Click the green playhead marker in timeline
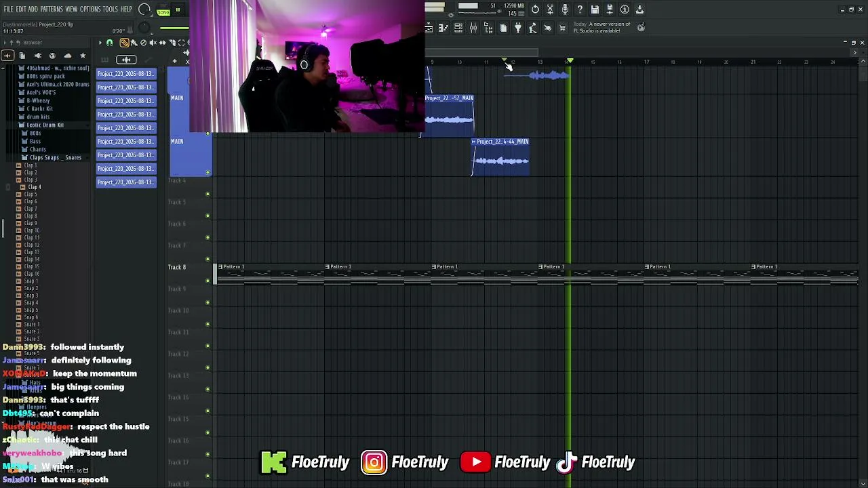The image size is (868, 488). (x=570, y=62)
